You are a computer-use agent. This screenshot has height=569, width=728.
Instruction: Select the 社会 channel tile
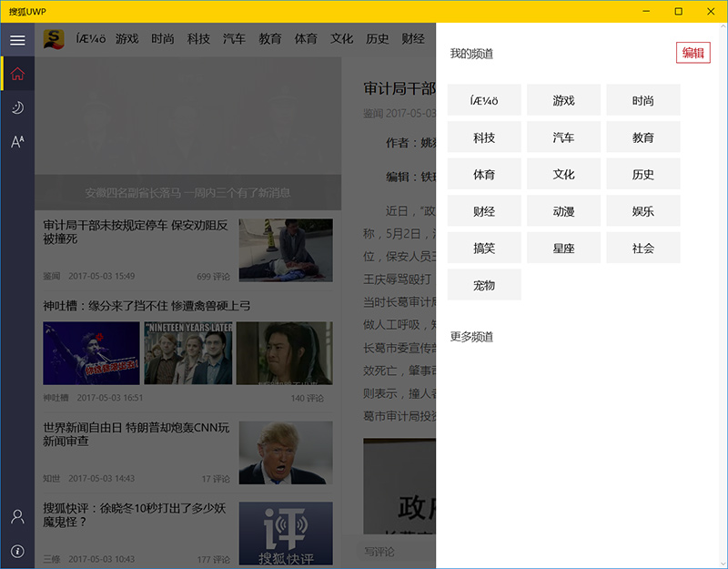[x=643, y=248]
